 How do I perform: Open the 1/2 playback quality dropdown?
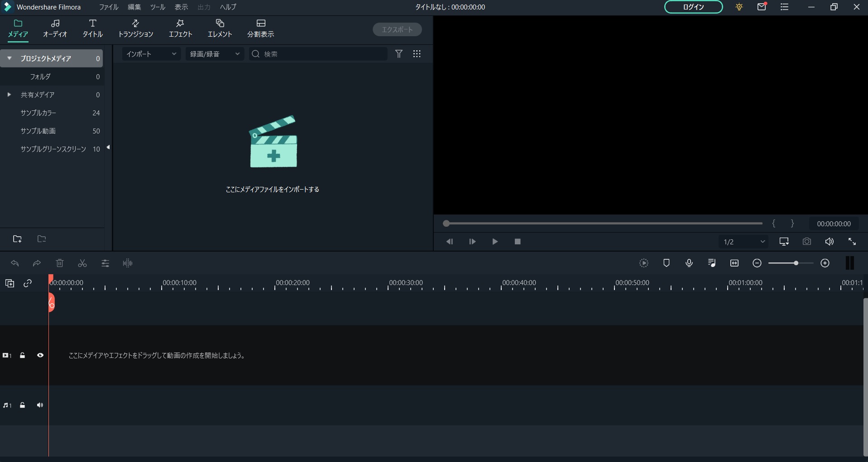(743, 242)
